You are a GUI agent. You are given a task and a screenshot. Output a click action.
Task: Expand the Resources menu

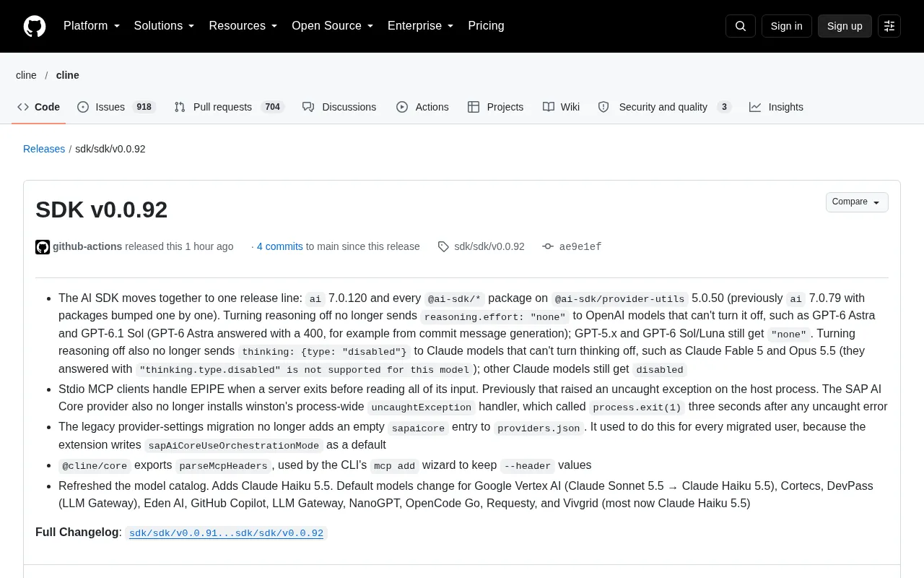click(243, 26)
